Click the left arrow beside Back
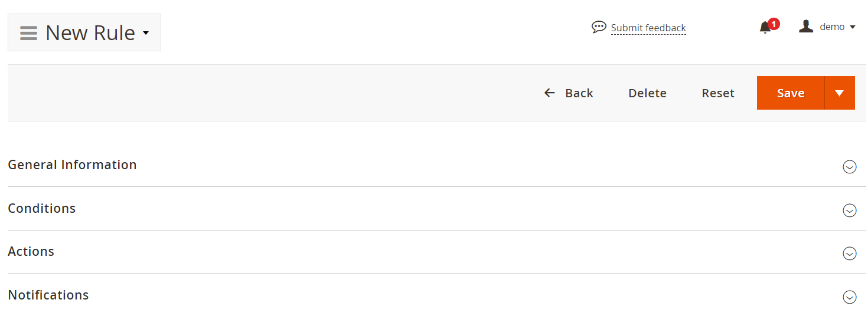The image size is (868, 316). pyautogui.click(x=550, y=93)
